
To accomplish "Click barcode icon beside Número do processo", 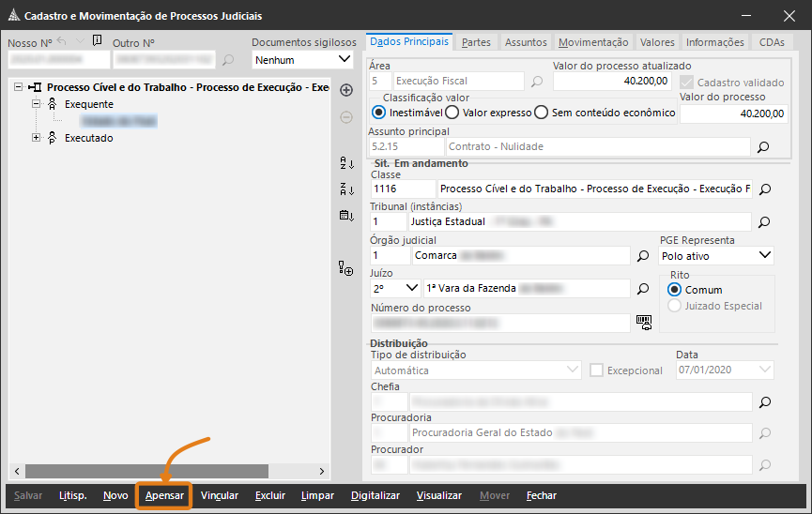I will pos(643,322).
